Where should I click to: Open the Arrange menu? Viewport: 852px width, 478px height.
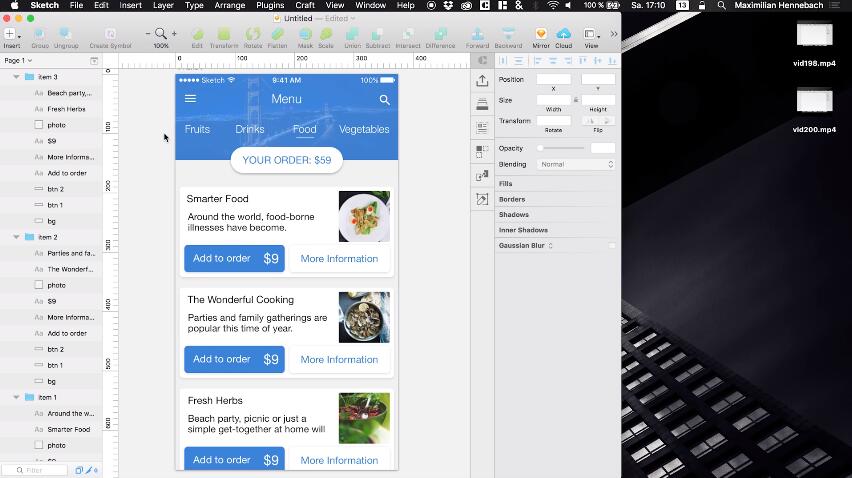[x=229, y=5]
